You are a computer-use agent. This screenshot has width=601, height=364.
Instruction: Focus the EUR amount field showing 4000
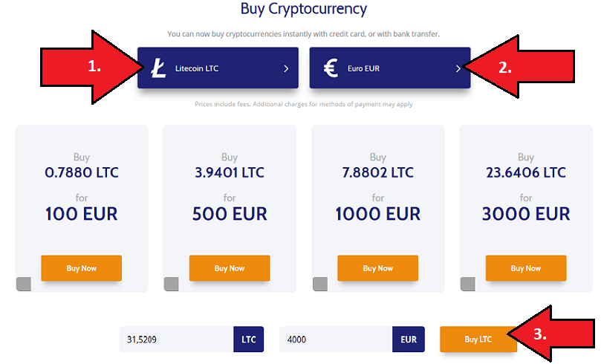pyautogui.click(x=336, y=339)
